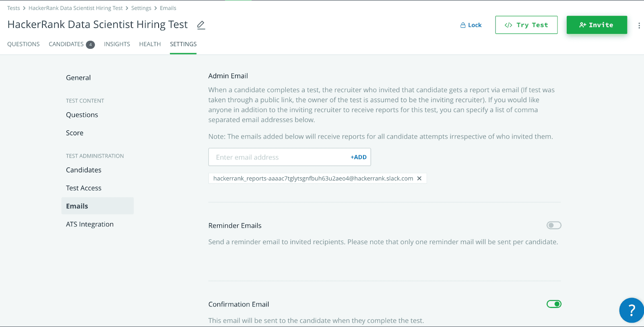Remove the hackerrank_reports slack email address

419,178
